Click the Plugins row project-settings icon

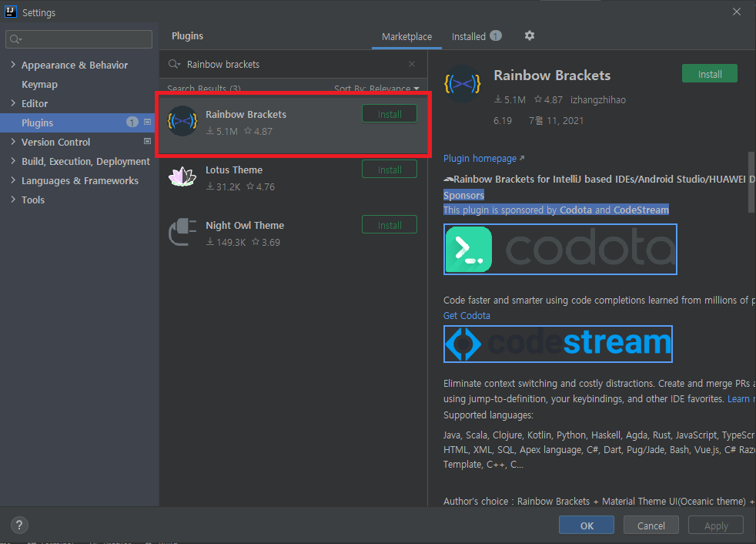pyautogui.click(x=148, y=122)
